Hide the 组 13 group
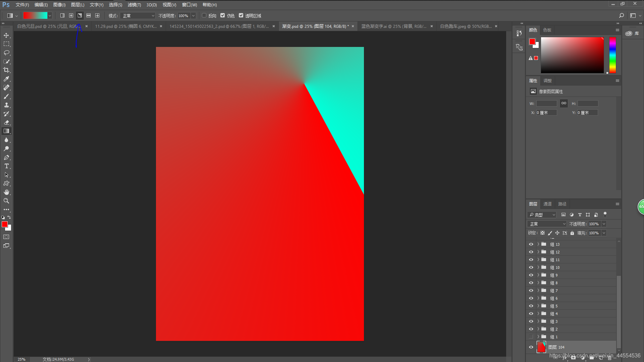The height and width of the screenshot is (362, 644). click(531, 244)
